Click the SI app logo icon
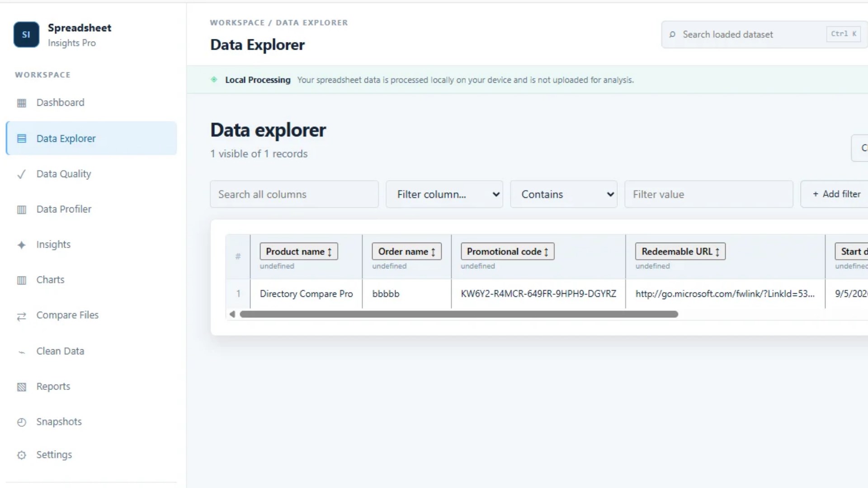The image size is (868, 488). point(26,34)
